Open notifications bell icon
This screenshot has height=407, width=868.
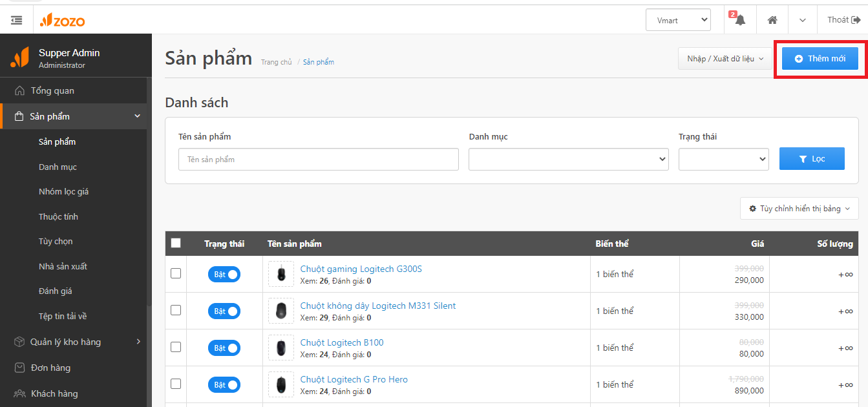point(740,20)
